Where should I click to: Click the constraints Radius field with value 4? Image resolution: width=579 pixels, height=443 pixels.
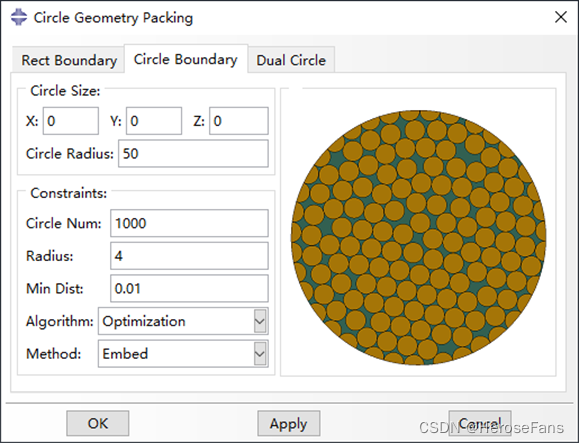point(189,256)
